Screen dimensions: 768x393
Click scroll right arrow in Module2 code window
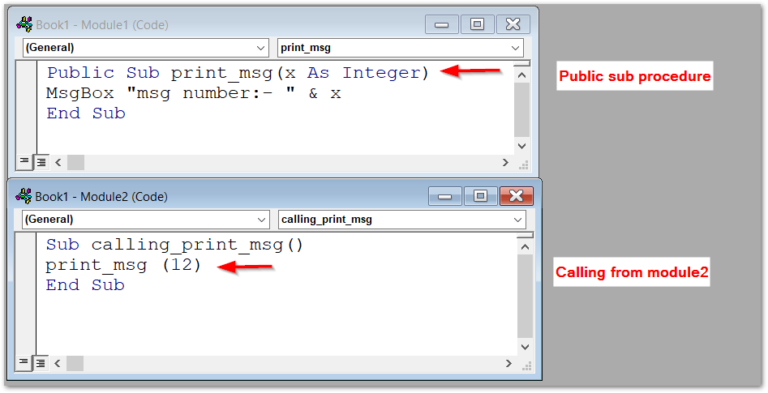pos(509,364)
